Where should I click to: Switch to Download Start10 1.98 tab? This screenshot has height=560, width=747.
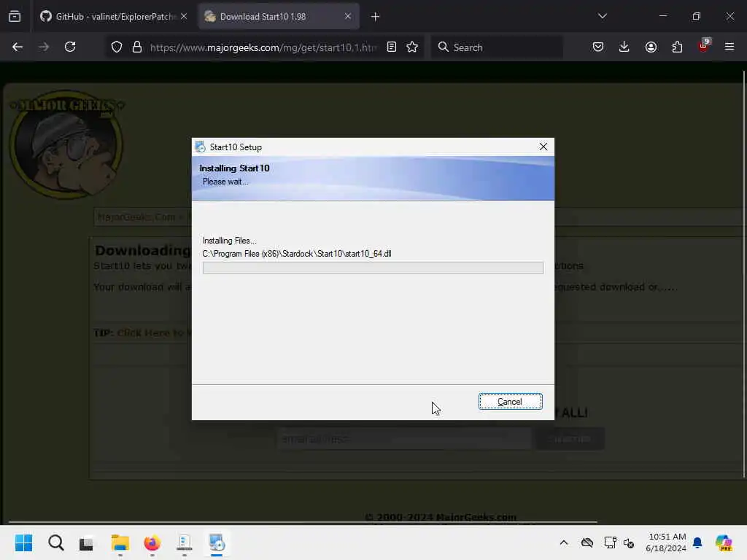(x=279, y=17)
